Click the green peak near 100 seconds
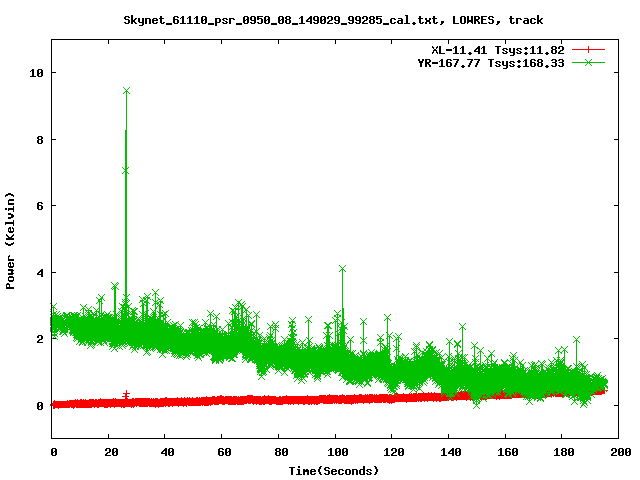Image resolution: width=640 pixels, height=480 pixels. click(x=342, y=269)
